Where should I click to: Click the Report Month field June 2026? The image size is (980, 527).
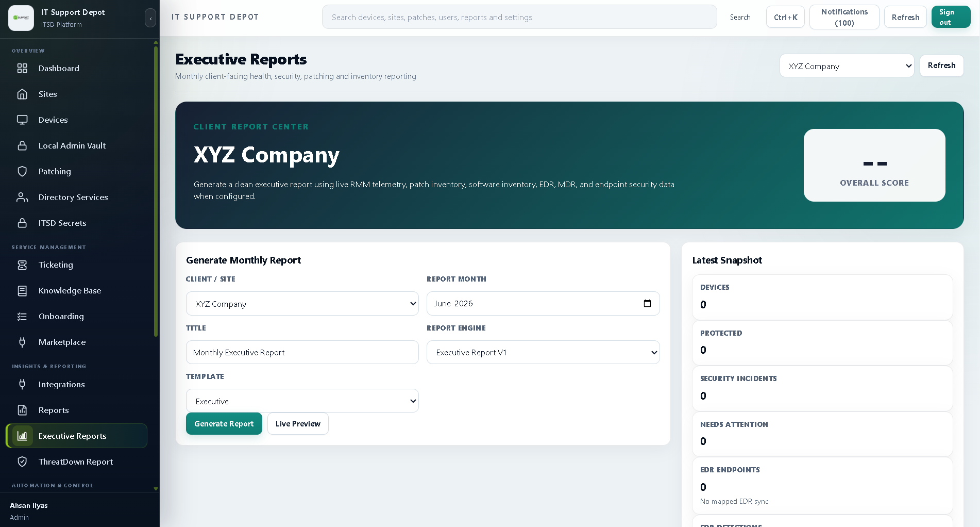543,303
